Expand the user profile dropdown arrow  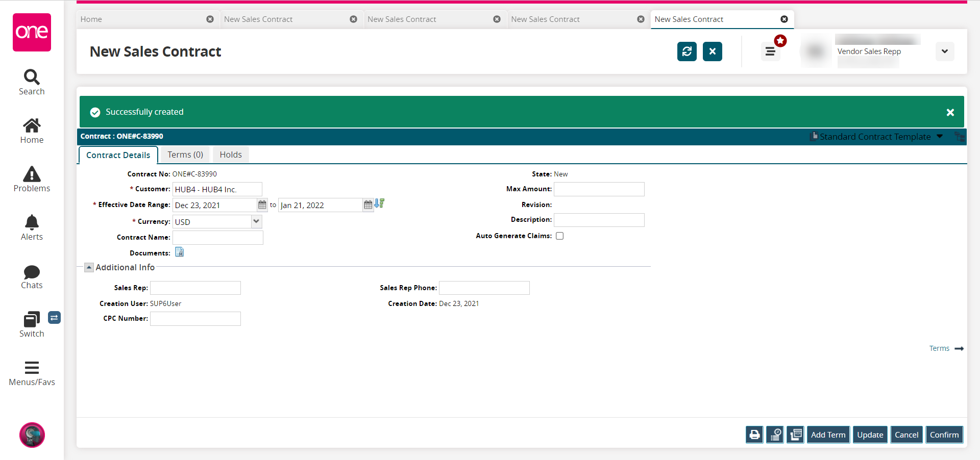[x=945, y=52]
